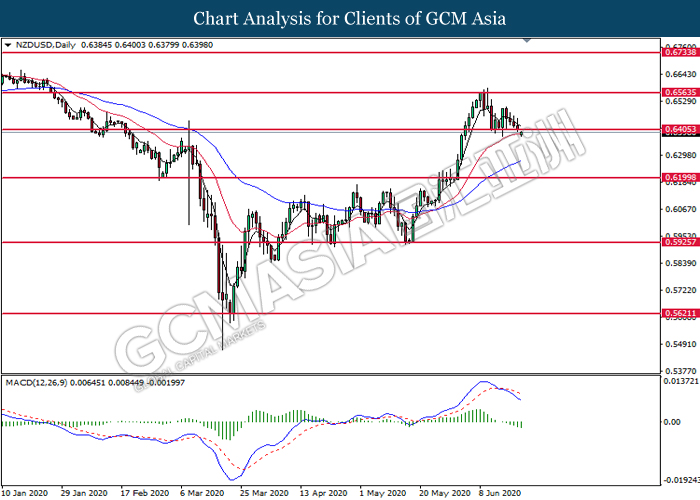
Task: Click the 0.54910 price axis value
Action: (681, 344)
